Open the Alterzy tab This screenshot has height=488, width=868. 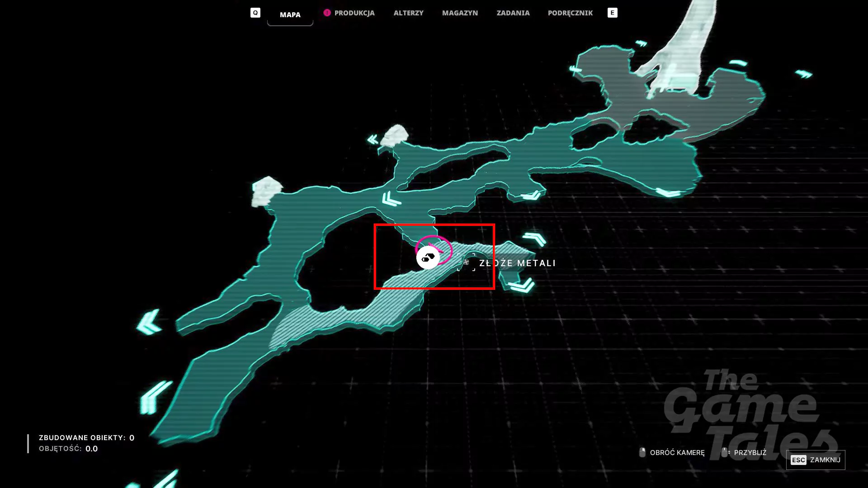click(x=408, y=13)
